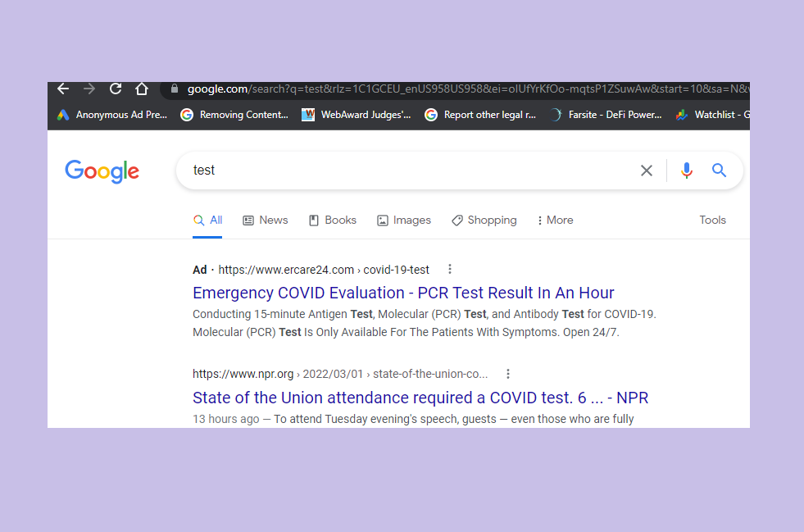Click the Google logo
804x532 pixels.
coord(102,171)
